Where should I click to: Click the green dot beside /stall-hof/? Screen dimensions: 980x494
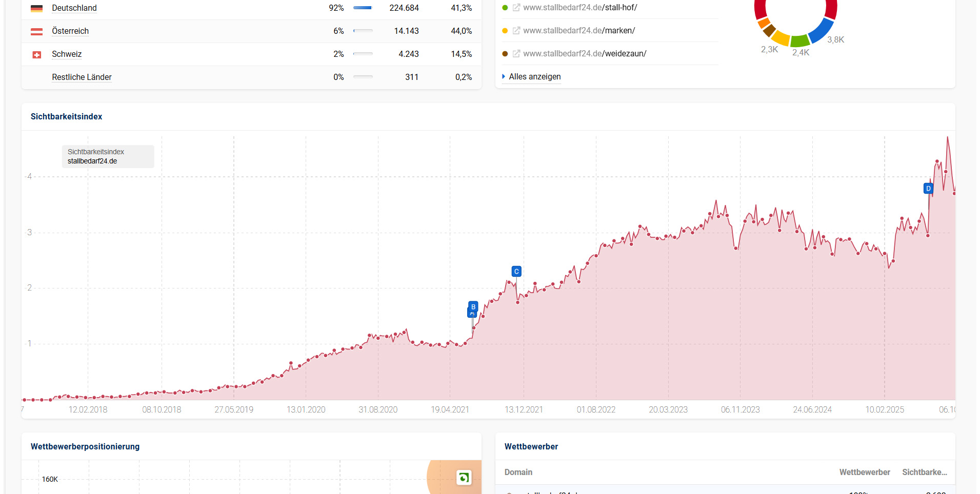click(505, 8)
